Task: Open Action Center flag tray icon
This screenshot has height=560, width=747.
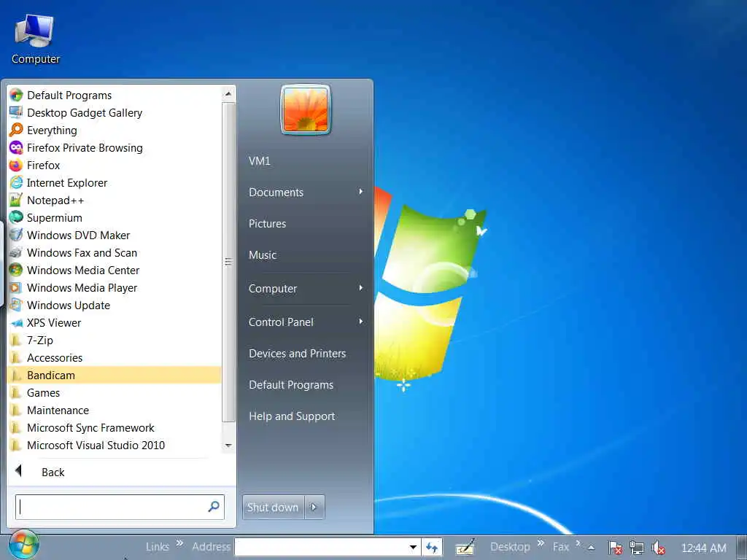Action: 615,548
